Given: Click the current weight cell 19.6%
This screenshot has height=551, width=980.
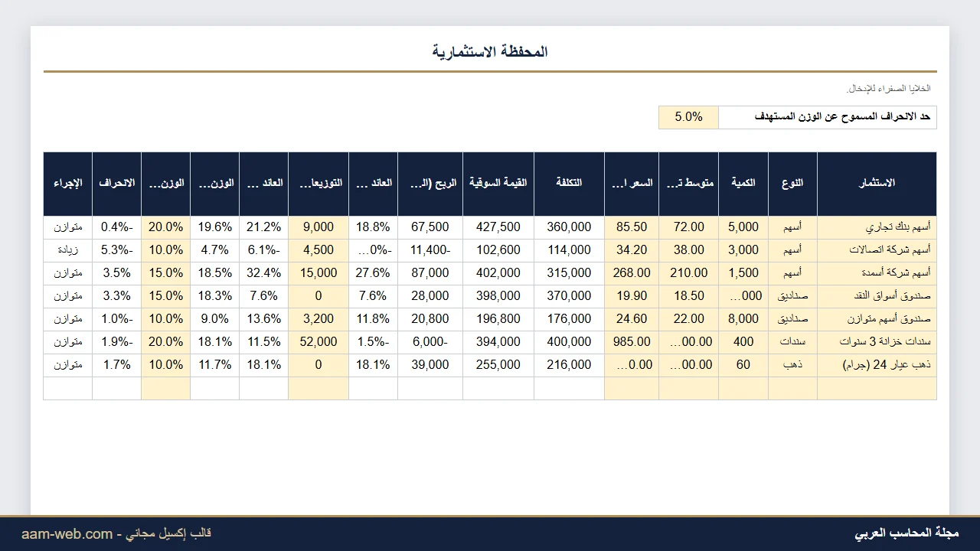Looking at the screenshot, I should pos(214,227).
